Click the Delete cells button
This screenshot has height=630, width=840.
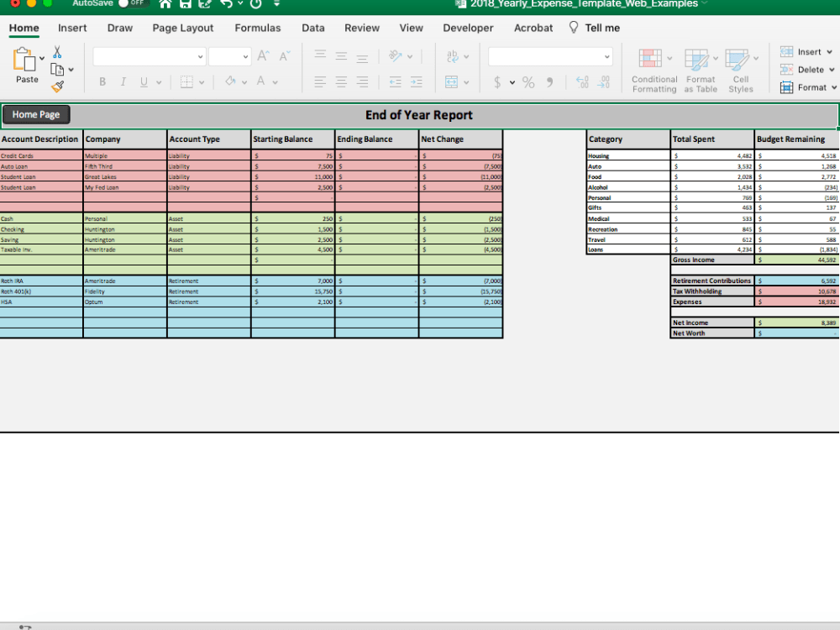pyautogui.click(x=804, y=70)
